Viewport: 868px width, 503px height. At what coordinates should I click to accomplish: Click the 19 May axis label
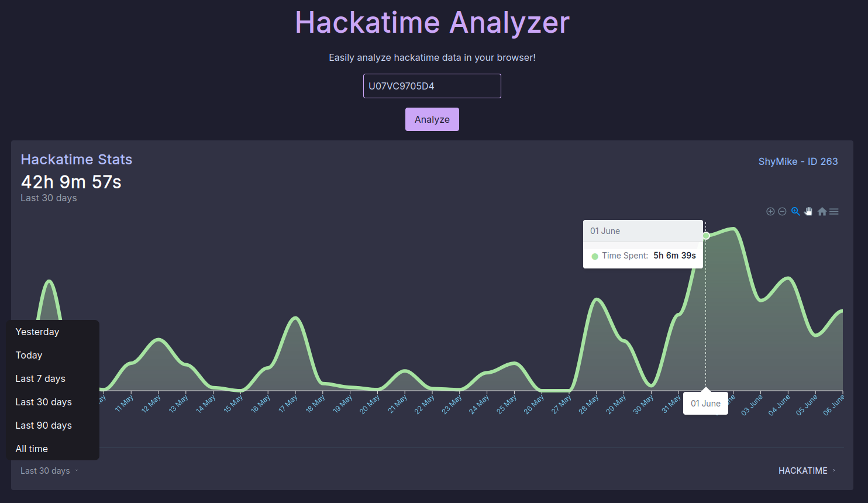point(343,404)
